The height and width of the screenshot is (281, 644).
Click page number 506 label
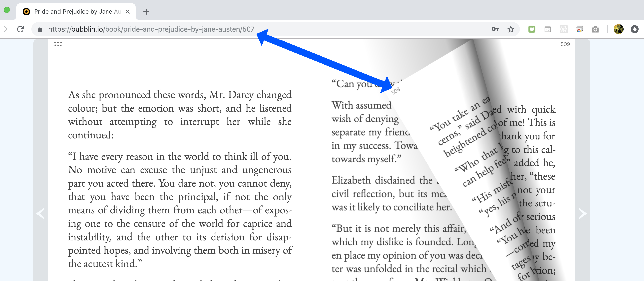coord(58,44)
